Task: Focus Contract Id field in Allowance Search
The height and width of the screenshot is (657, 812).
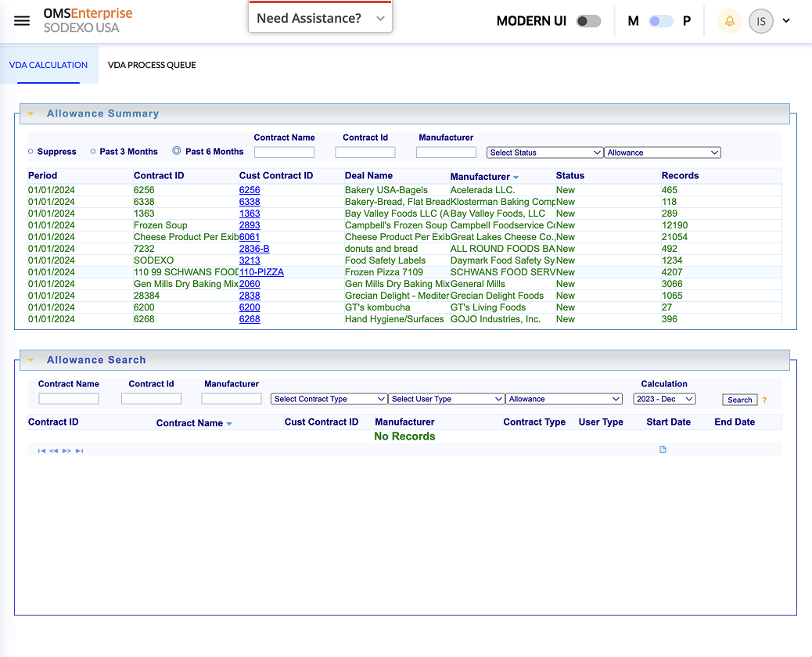Action: pyautogui.click(x=151, y=399)
